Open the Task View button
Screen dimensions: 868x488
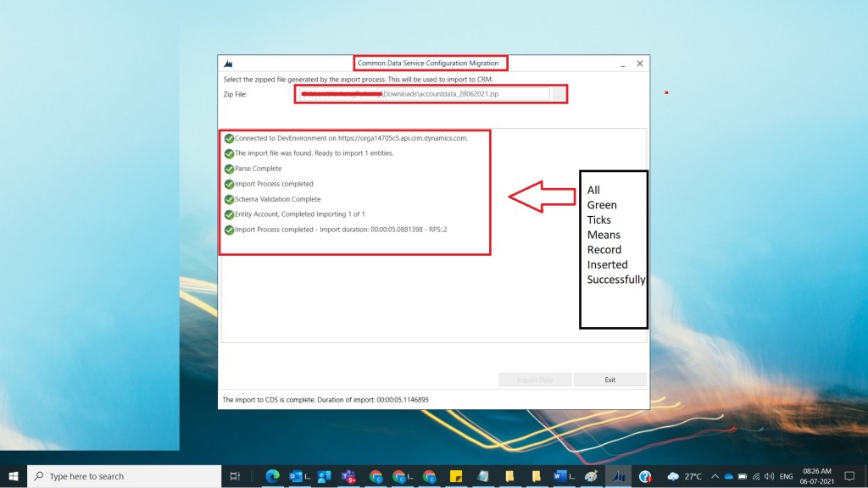pyautogui.click(x=236, y=476)
